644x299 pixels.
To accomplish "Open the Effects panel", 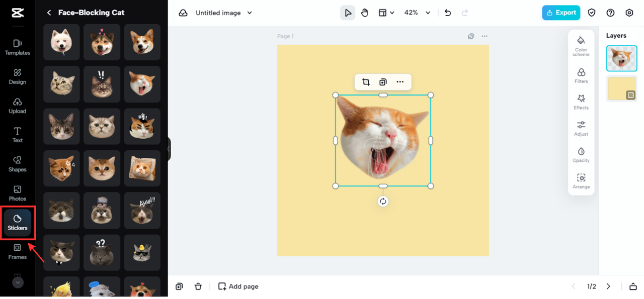I will click(x=581, y=102).
